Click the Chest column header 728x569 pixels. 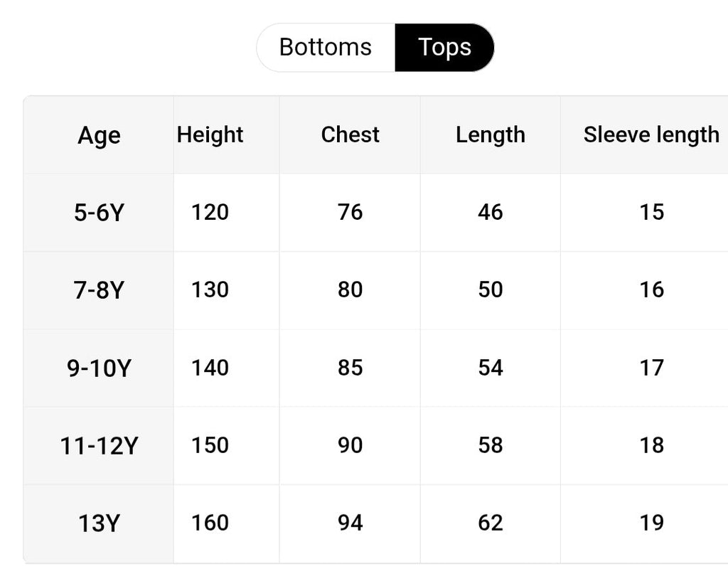[350, 134]
